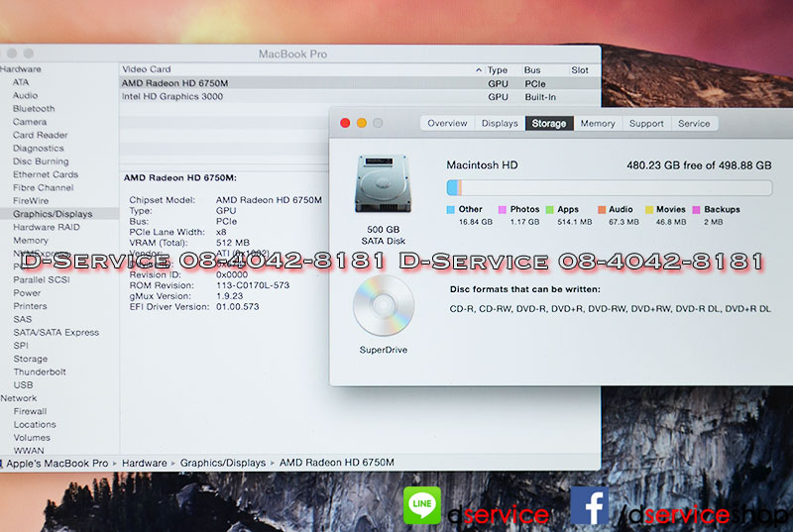
Task: Sort by Video Card column header
Action: click(302, 69)
